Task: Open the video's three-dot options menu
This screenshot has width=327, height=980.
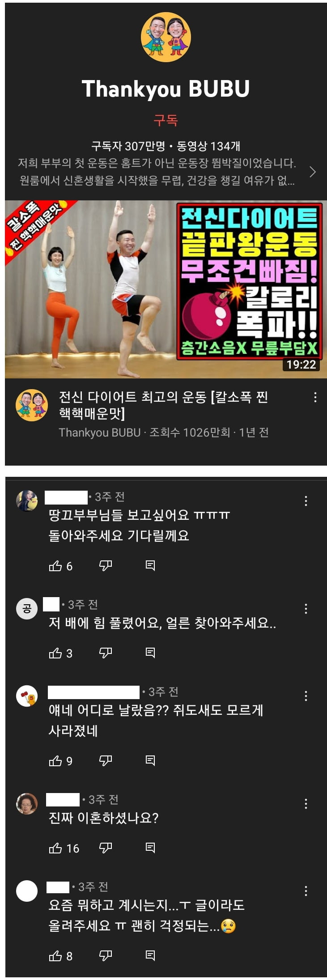Action: click(315, 397)
